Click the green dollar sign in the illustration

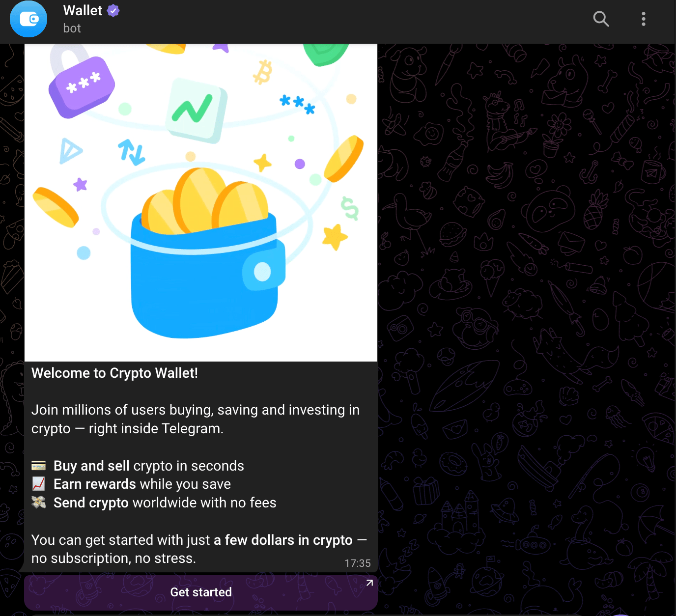coord(350,208)
